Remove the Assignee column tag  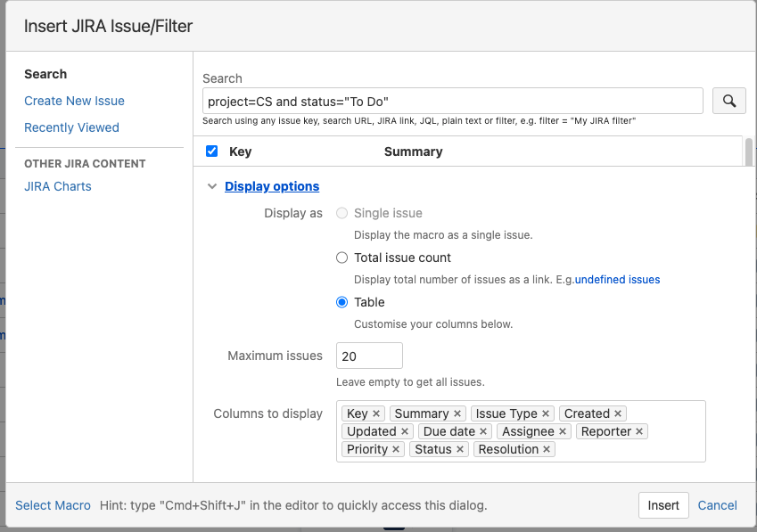point(563,431)
